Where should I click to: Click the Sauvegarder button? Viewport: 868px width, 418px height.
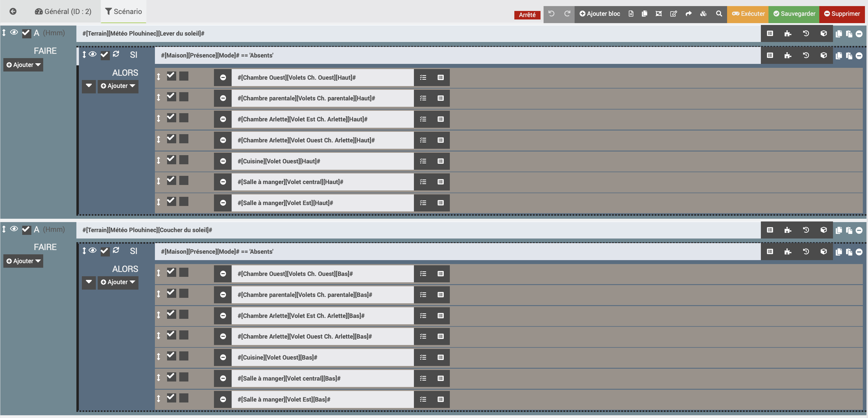794,14
